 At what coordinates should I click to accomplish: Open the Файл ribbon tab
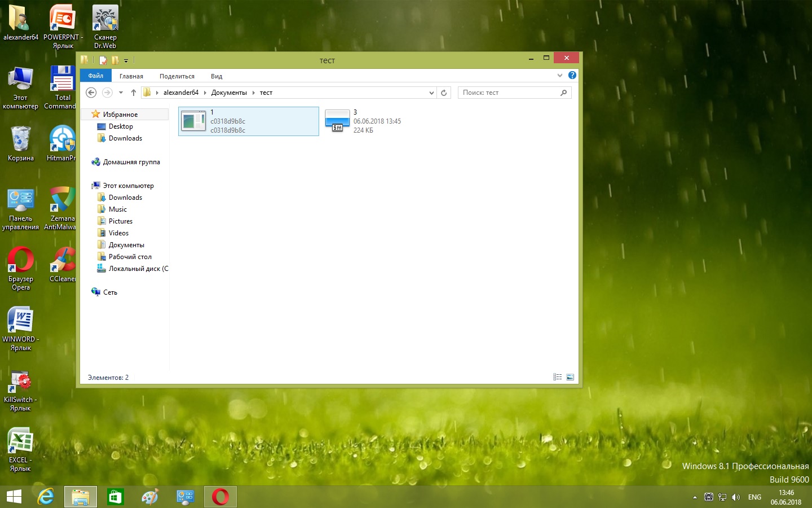[95, 76]
